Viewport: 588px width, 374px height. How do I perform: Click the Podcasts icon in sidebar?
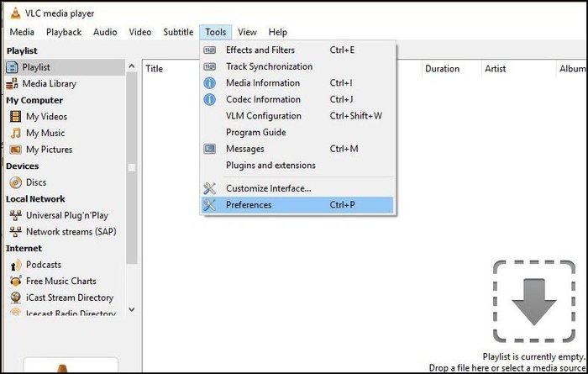pos(15,265)
